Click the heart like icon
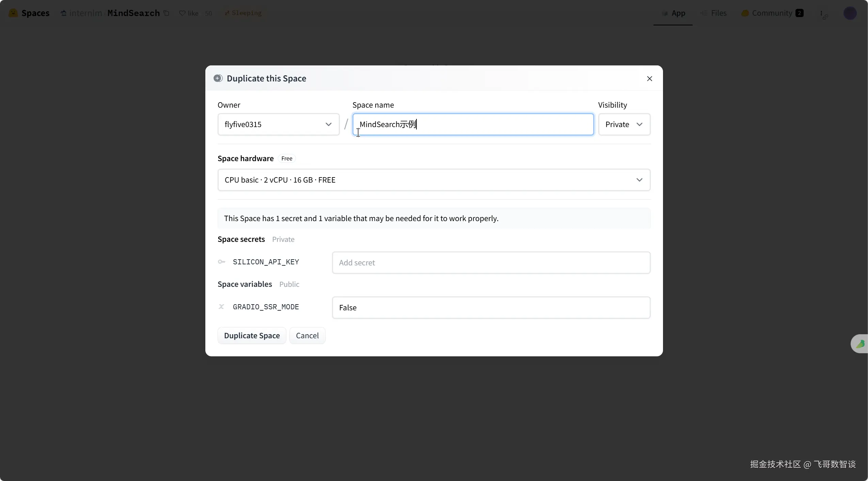The image size is (868, 481). click(x=182, y=13)
